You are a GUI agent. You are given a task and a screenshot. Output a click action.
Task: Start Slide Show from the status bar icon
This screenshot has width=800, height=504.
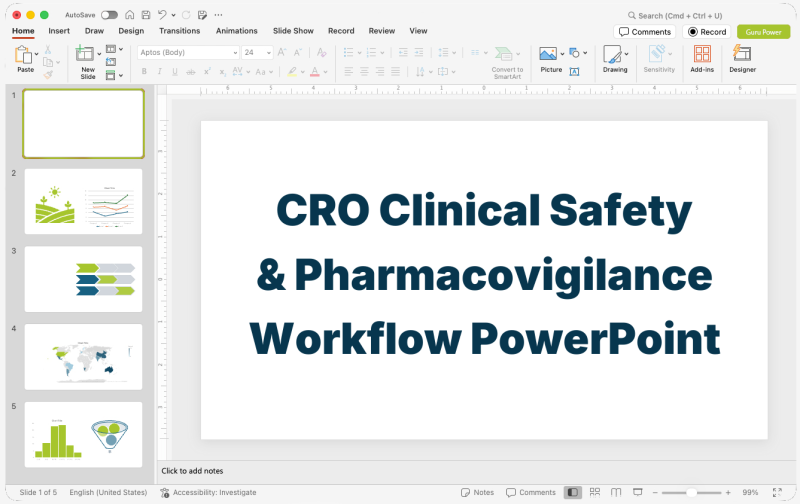tap(637, 492)
